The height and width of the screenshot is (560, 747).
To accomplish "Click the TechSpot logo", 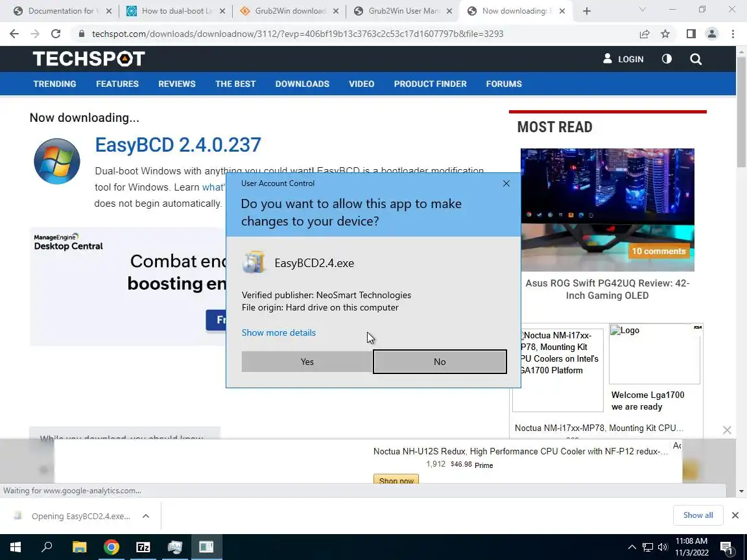I will [89, 59].
